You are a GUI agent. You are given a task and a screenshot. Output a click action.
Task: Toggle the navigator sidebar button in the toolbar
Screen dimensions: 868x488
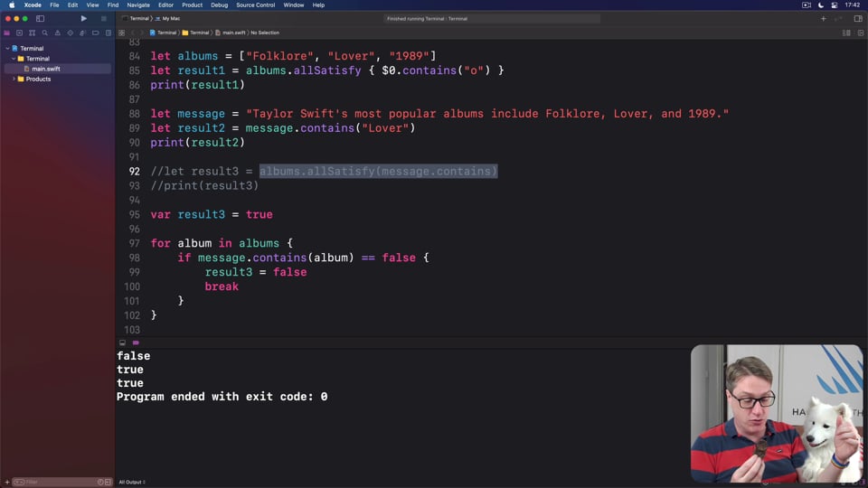coord(41,18)
